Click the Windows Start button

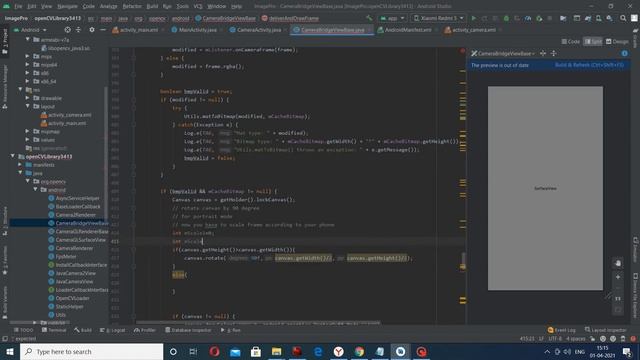pyautogui.click(x=10, y=351)
